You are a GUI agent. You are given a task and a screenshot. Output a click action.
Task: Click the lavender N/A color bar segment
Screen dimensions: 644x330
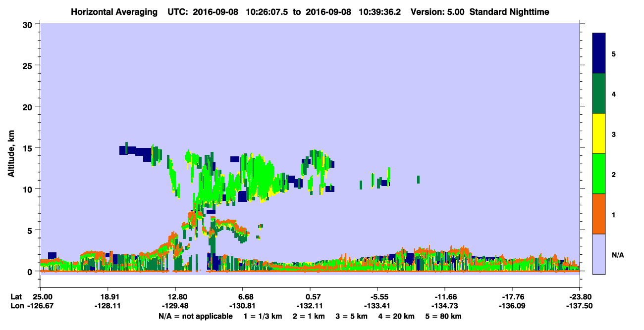[x=599, y=254]
